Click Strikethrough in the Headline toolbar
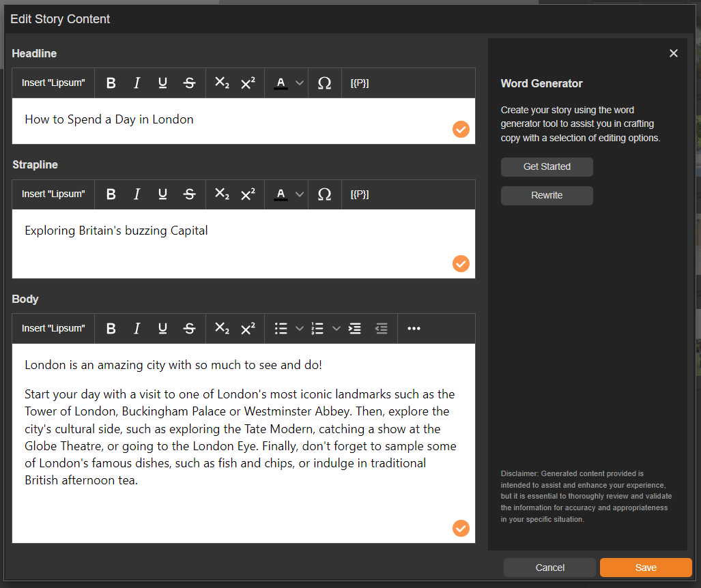 click(x=190, y=83)
